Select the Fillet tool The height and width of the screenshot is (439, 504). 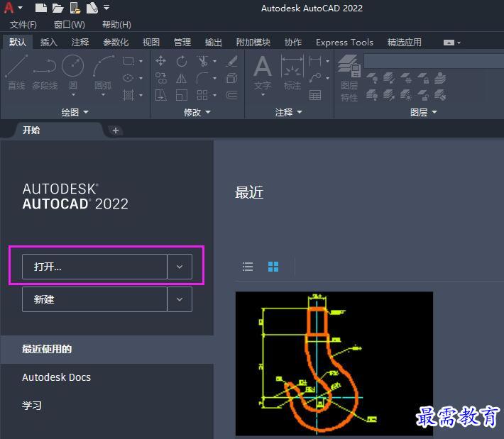202,78
